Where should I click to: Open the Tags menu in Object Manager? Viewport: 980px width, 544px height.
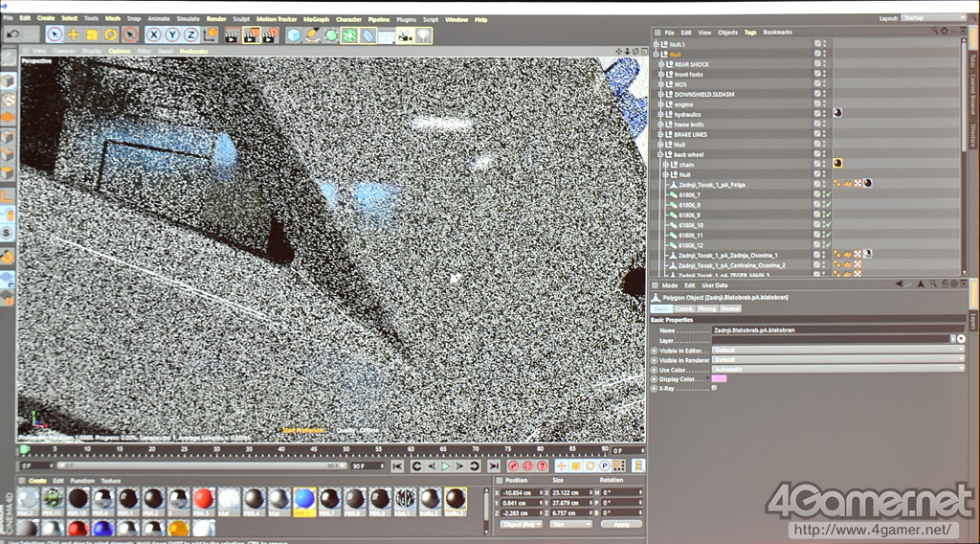coord(750,33)
